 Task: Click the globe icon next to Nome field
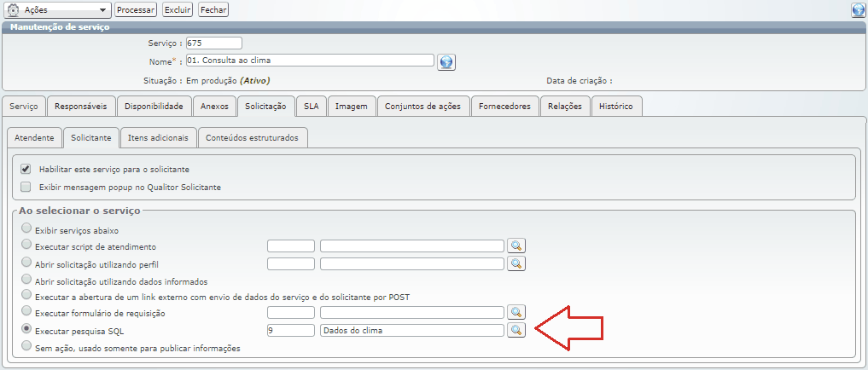pos(446,62)
